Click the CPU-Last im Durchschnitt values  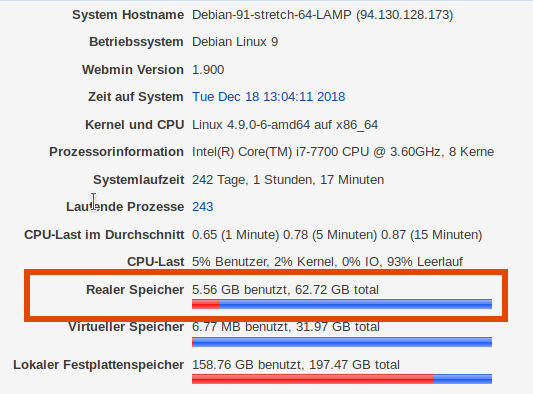tap(337, 235)
